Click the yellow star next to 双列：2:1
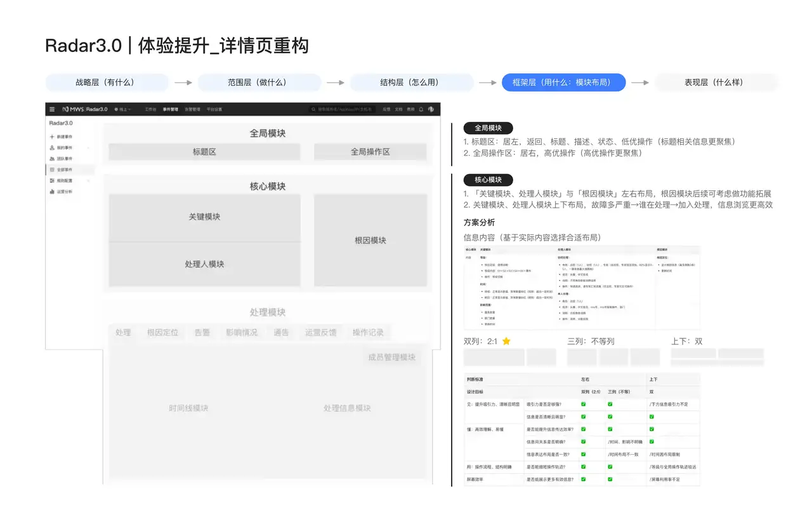Viewport: 812px width, 508px height. pos(506,341)
